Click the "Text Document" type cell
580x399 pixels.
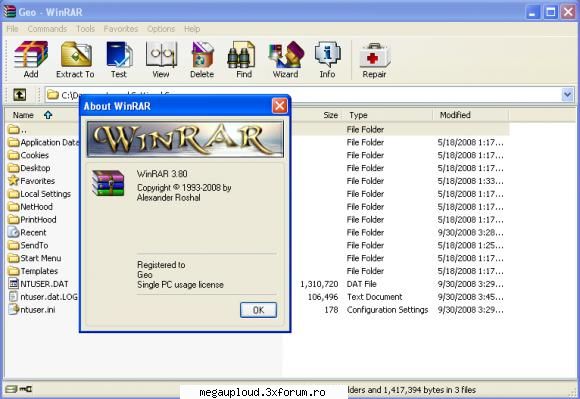(x=374, y=297)
